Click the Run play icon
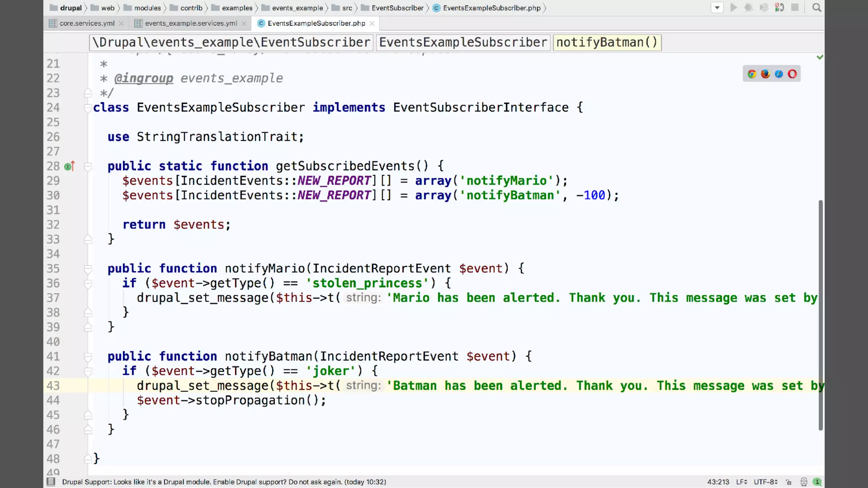868x488 pixels. tap(734, 8)
